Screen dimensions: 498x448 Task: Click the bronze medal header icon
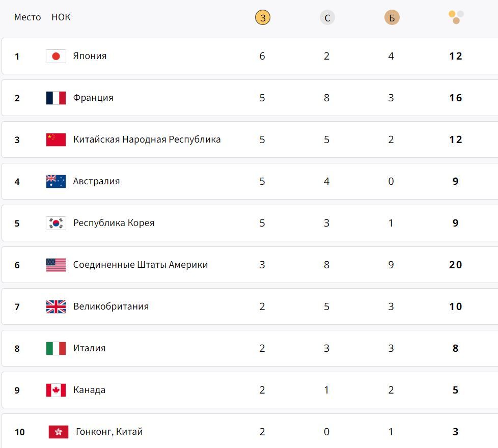pyautogui.click(x=391, y=17)
